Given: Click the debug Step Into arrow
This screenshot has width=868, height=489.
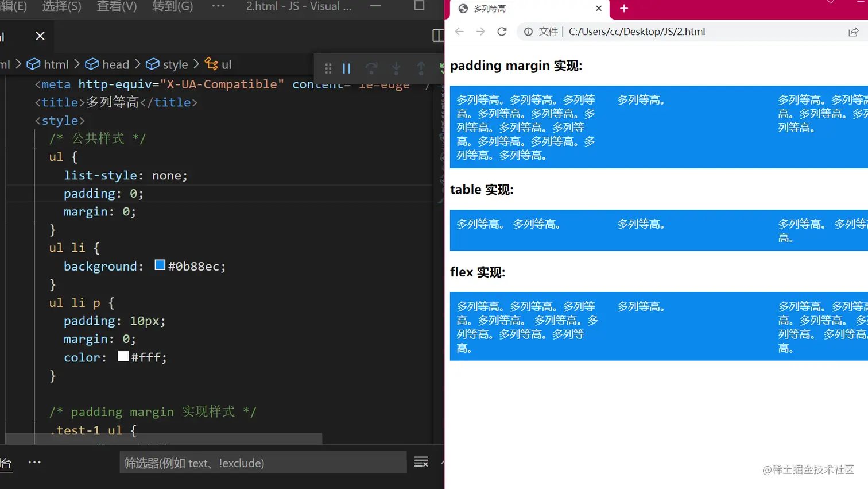Looking at the screenshot, I should [396, 68].
